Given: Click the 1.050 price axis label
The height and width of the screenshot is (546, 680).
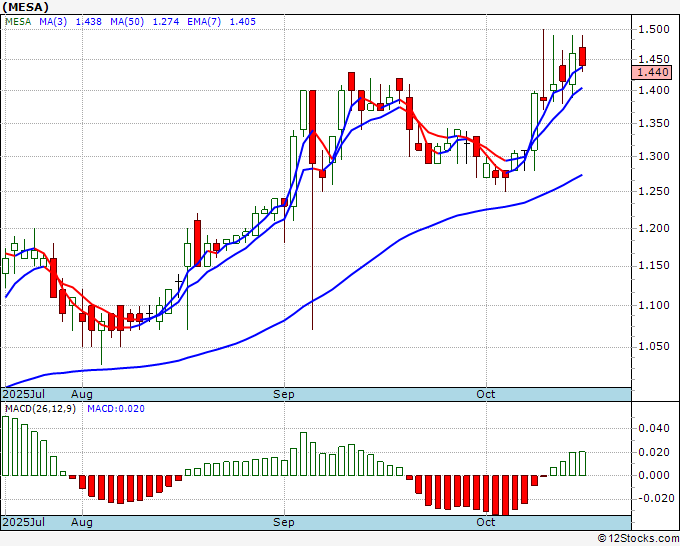Looking at the screenshot, I should coord(654,347).
